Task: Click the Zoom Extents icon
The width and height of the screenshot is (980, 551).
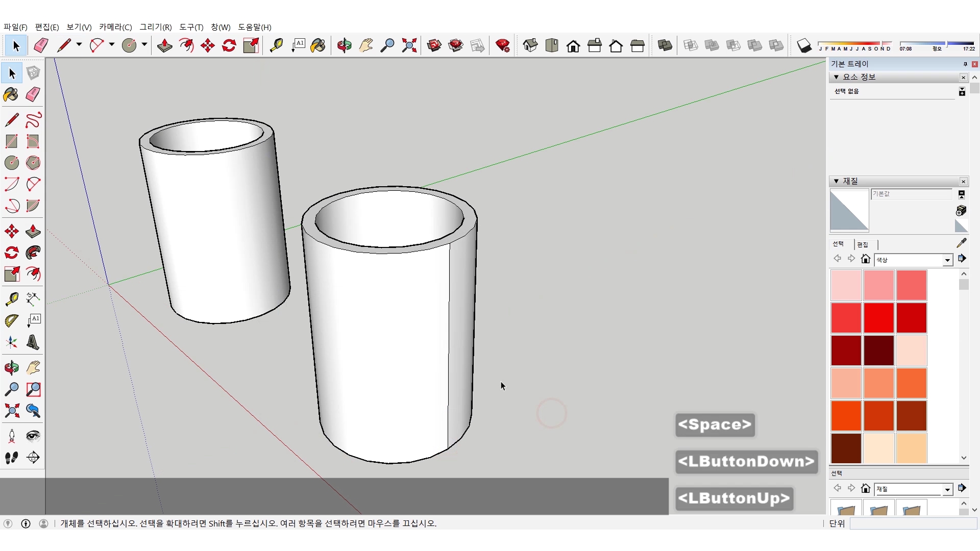Action: [11, 411]
